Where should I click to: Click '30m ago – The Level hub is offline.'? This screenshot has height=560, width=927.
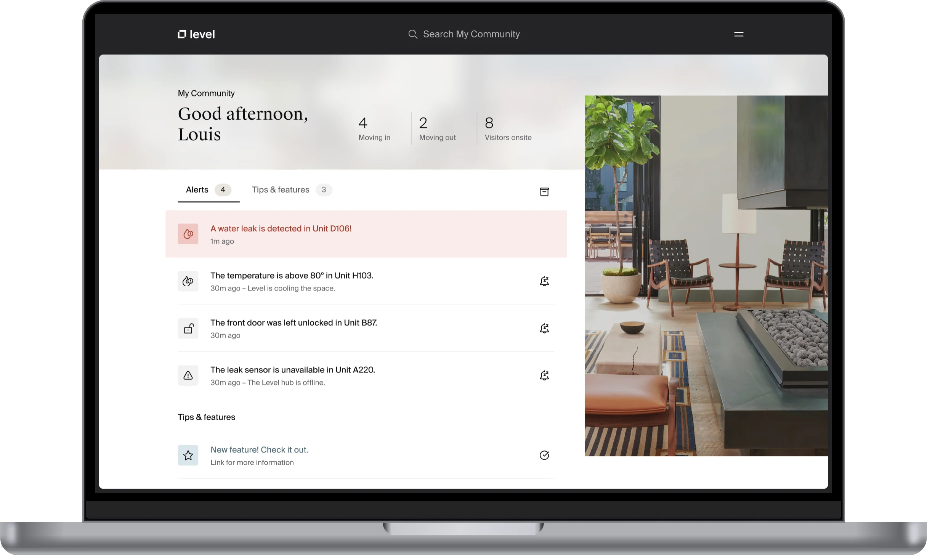pyautogui.click(x=268, y=382)
